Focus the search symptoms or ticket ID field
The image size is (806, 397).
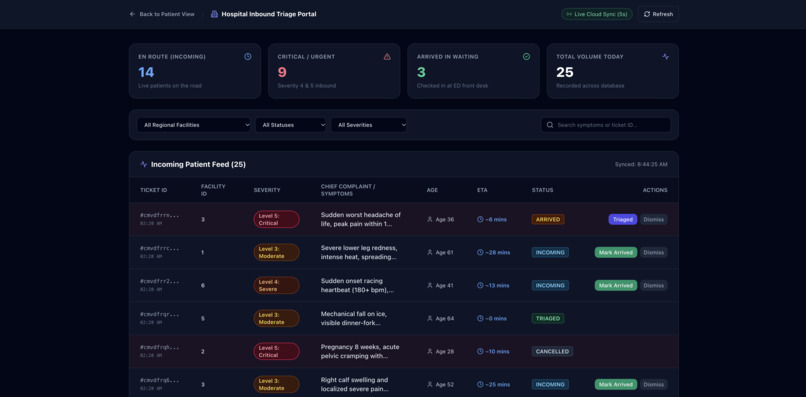[x=606, y=125]
